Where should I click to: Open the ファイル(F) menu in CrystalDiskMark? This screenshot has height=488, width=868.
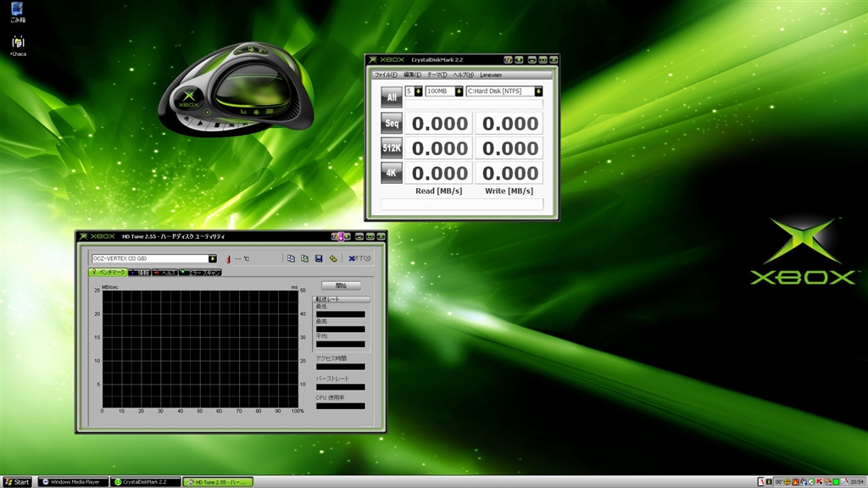click(x=387, y=75)
